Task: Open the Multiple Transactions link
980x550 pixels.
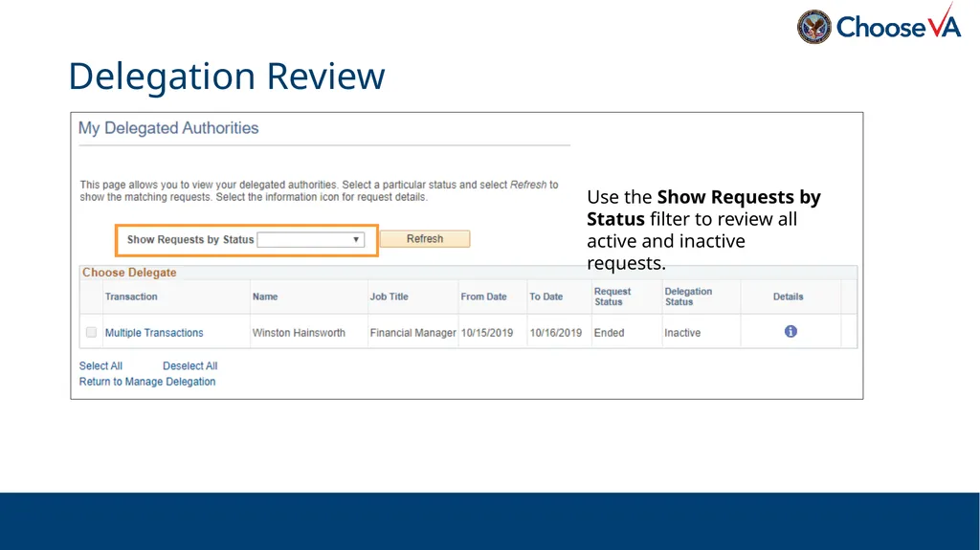Action: coord(154,333)
